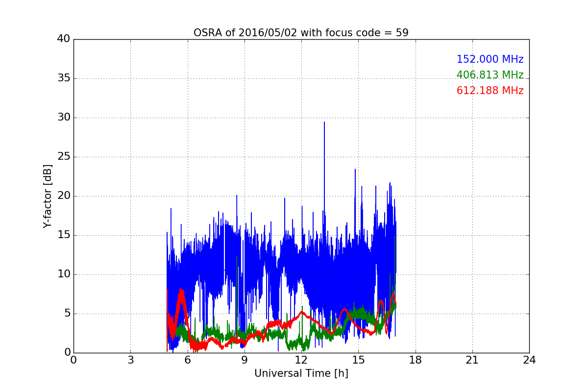Screen dimensions: 588x392
Task: Click the y-axis tick label 30
Action: pos(63,118)
